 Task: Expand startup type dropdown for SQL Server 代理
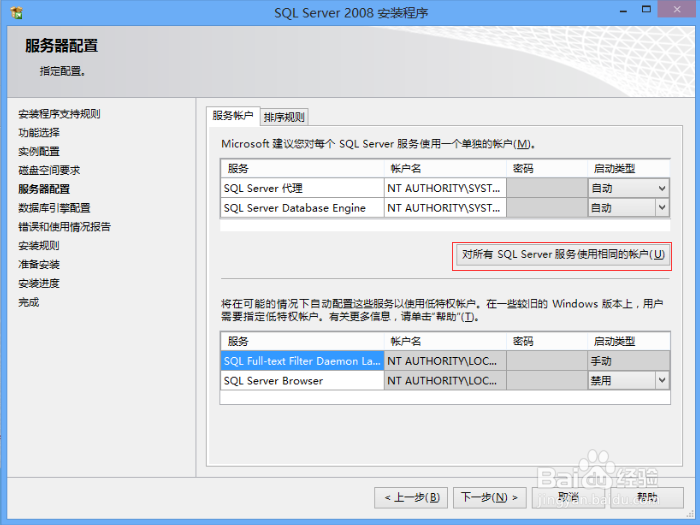(x=662, y=188)
